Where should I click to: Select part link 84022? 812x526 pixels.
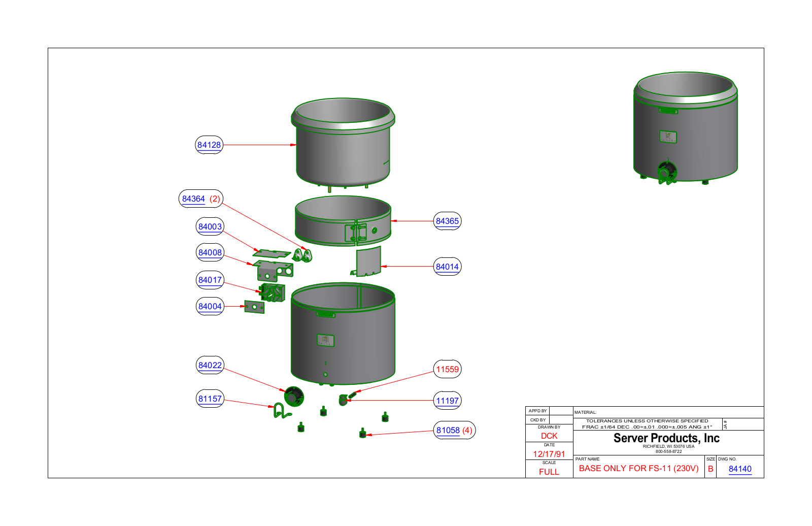(210, 365)
